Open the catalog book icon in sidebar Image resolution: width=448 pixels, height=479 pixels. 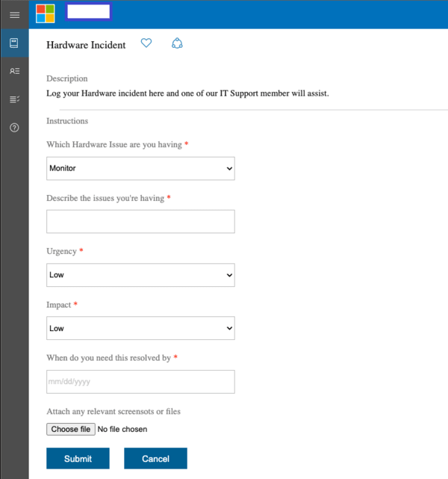click(x=14, y=43)
